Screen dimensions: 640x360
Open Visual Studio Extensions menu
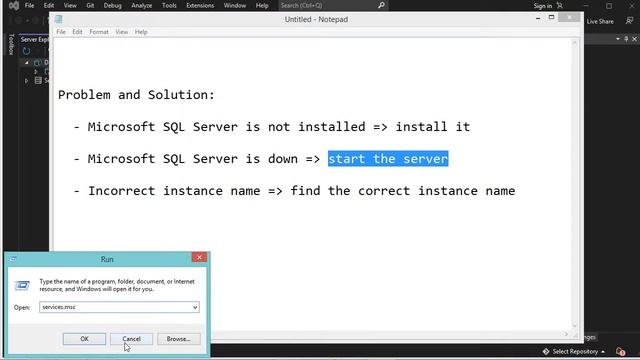[x=200, y=6]
